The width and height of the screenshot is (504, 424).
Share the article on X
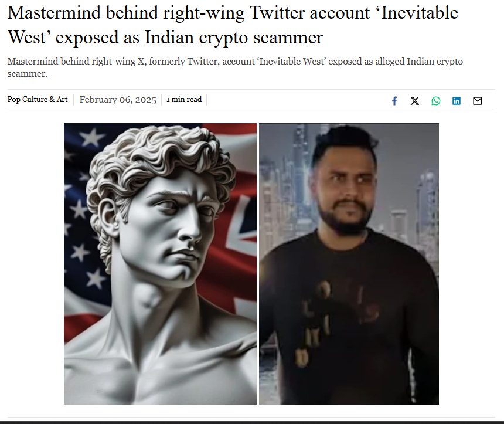[415, 101]
